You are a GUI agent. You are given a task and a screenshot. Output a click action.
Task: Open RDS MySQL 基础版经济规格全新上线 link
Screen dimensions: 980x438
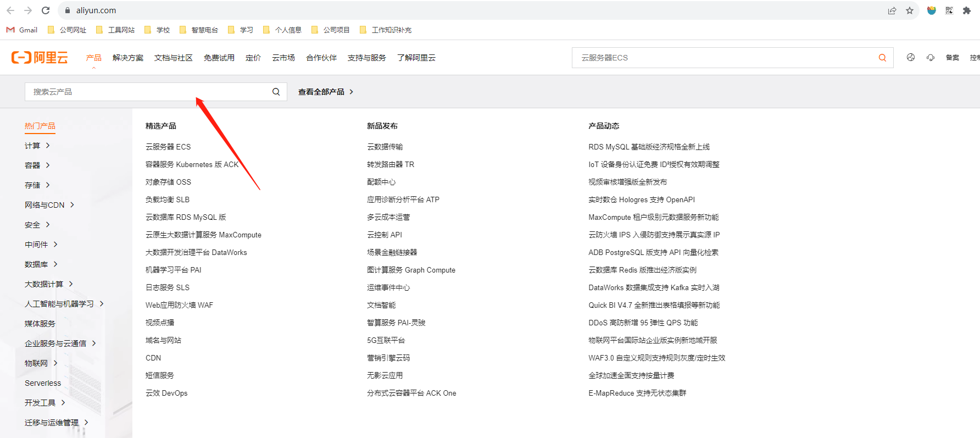649,147
